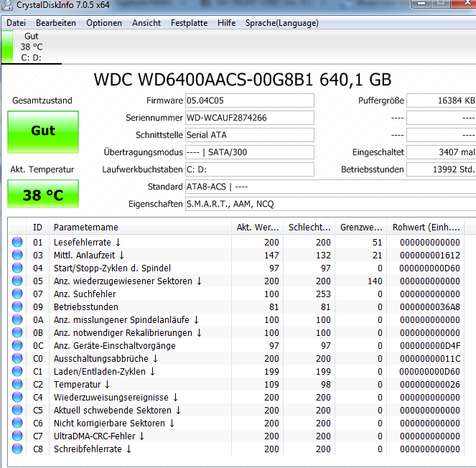Click the CrystalDiskInfo title bar icon
The height and width of the screenshot is (468, 476).
pyautogui.click(x=7, y=5)
